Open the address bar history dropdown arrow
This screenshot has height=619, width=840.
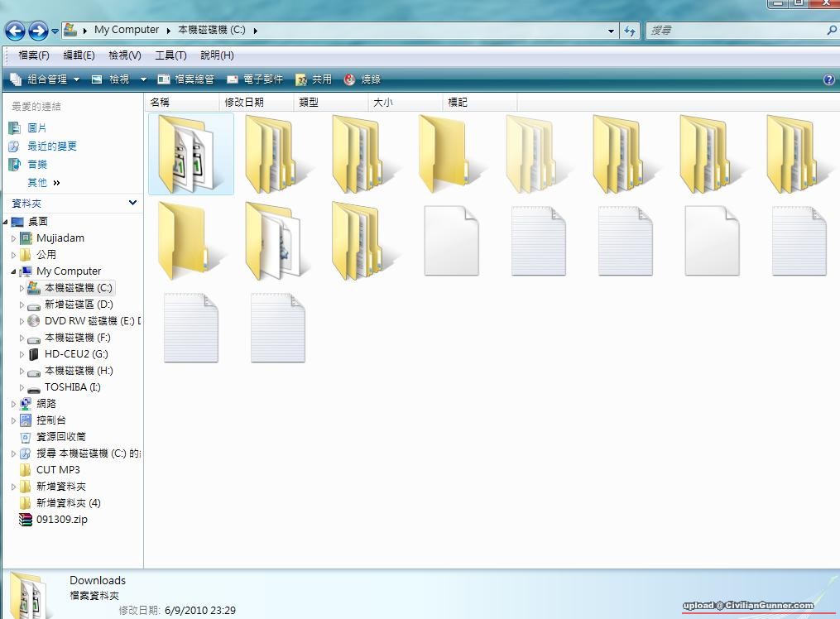(x=611, y=31)
